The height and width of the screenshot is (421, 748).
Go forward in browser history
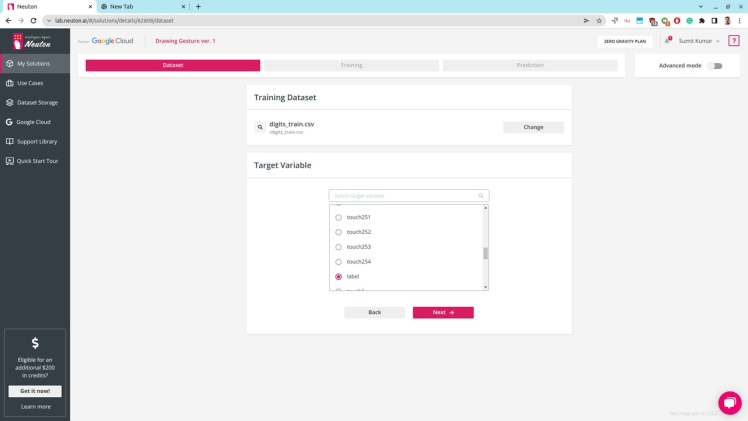tap(21, 21)
